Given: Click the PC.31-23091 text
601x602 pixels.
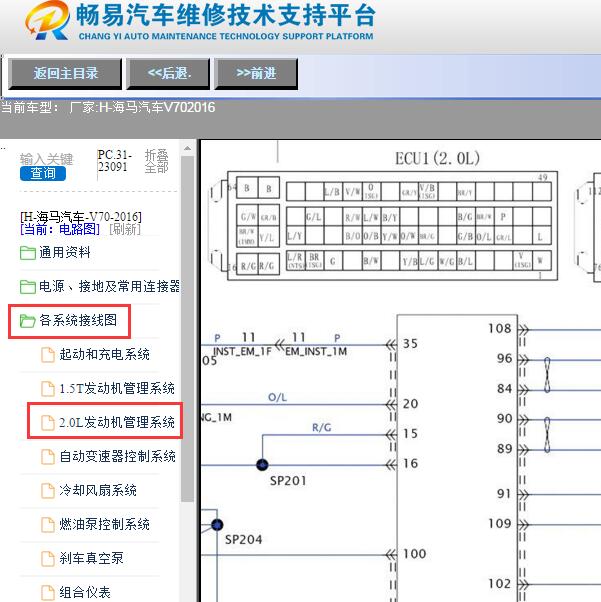Looking at the screenshot, I should point(114,160).
